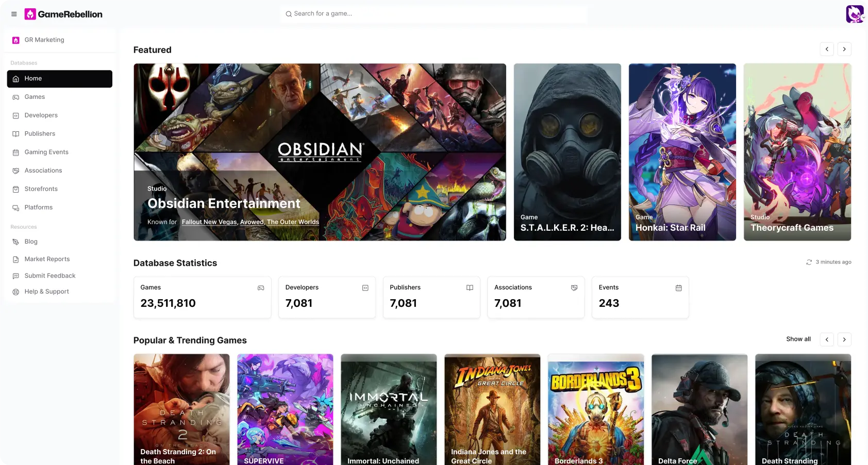Click the refresh statistics icon
This screenshot has width=868, height=465.
(x=809, y=262)
